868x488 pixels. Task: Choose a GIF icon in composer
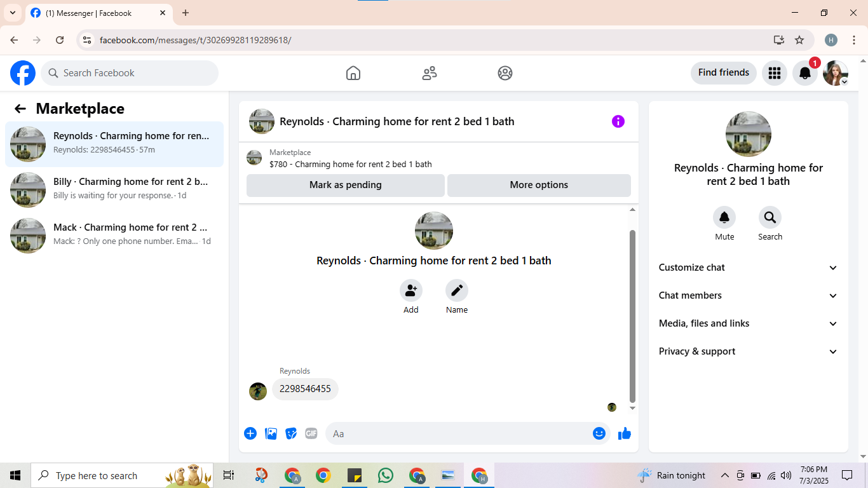pos(311,433)
